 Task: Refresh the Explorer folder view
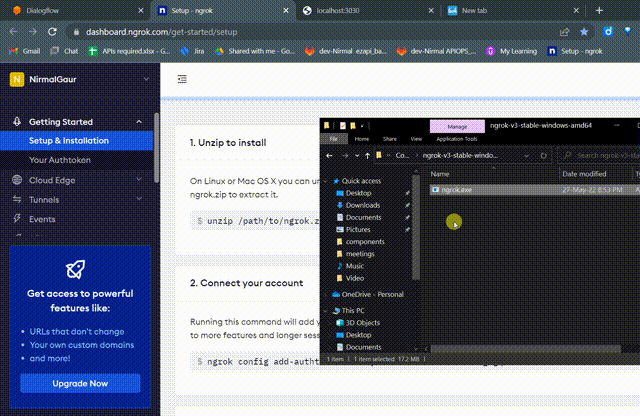point(543,156)
